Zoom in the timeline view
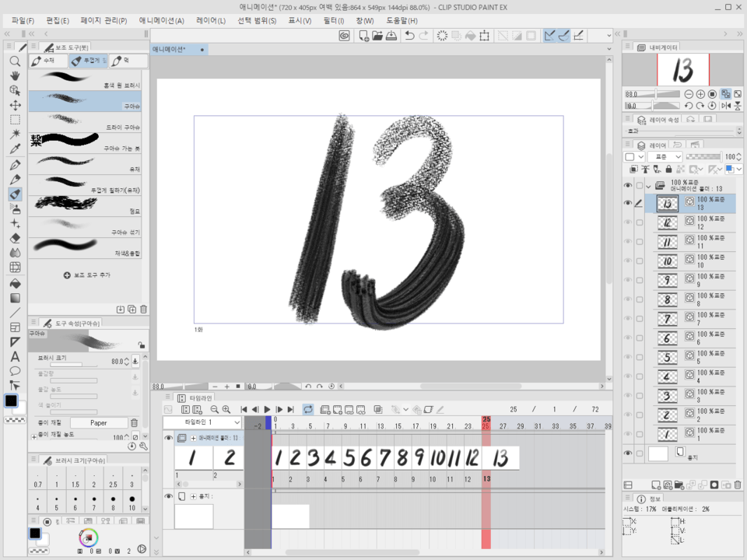747x560 pixels. point(226,410)
